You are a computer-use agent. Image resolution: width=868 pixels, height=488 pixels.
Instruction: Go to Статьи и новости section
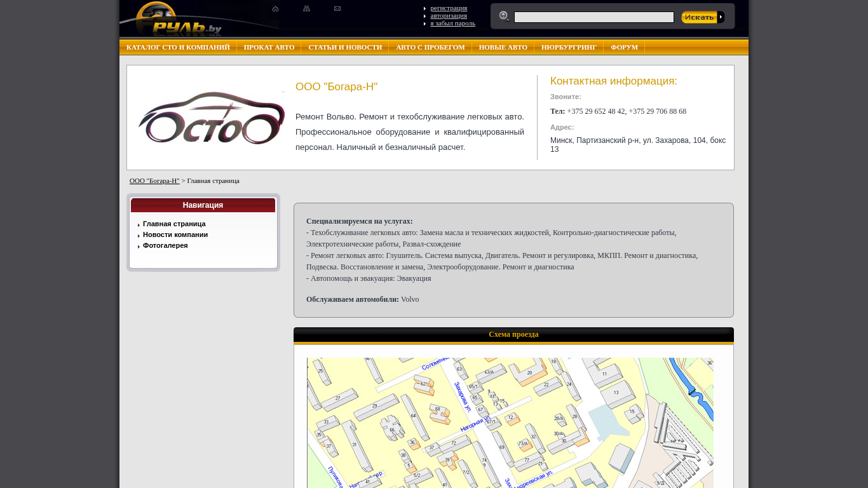coord(345,47)
